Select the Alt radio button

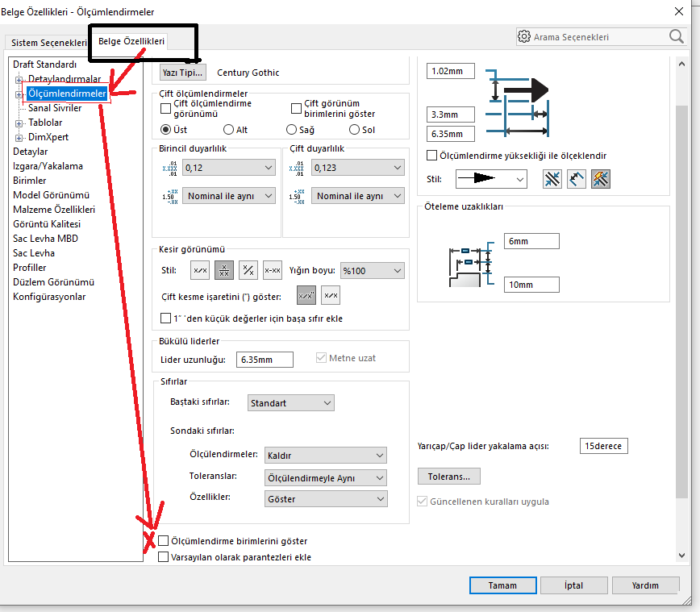pyautogui.click(x=229, y=130)
